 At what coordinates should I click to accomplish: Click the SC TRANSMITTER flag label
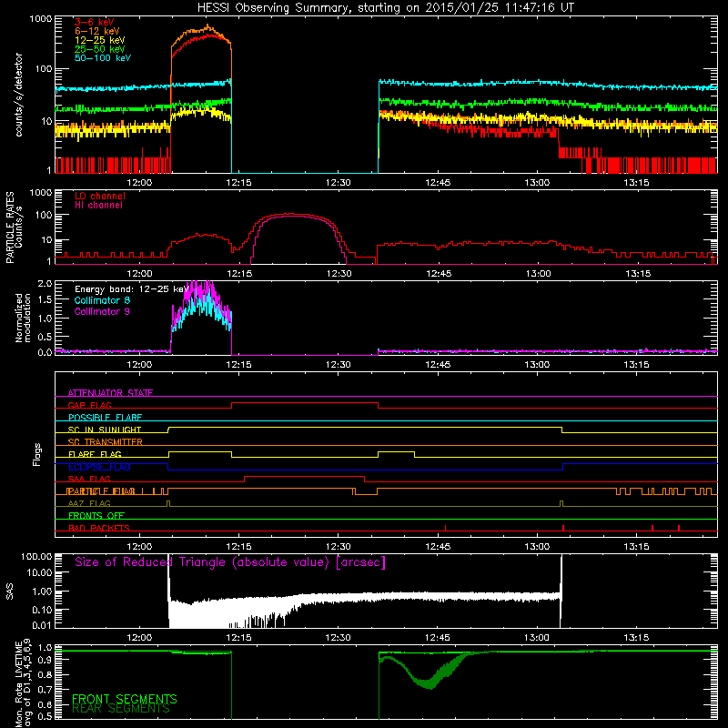(105, 441)
